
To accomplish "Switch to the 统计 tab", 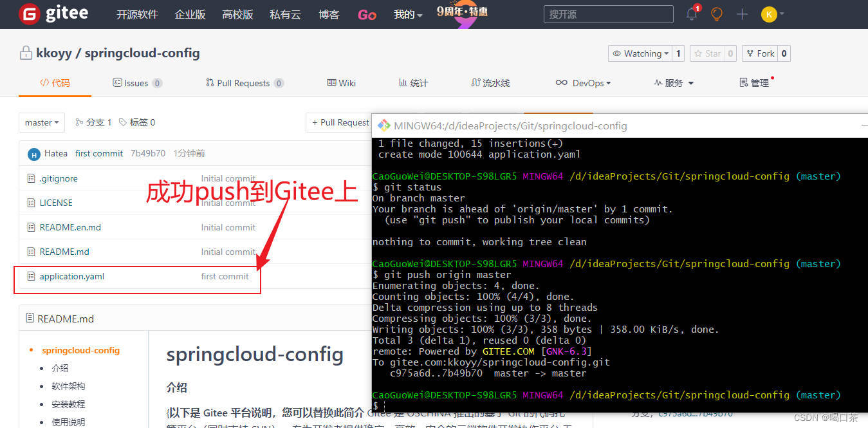I will tap(413, 83).
